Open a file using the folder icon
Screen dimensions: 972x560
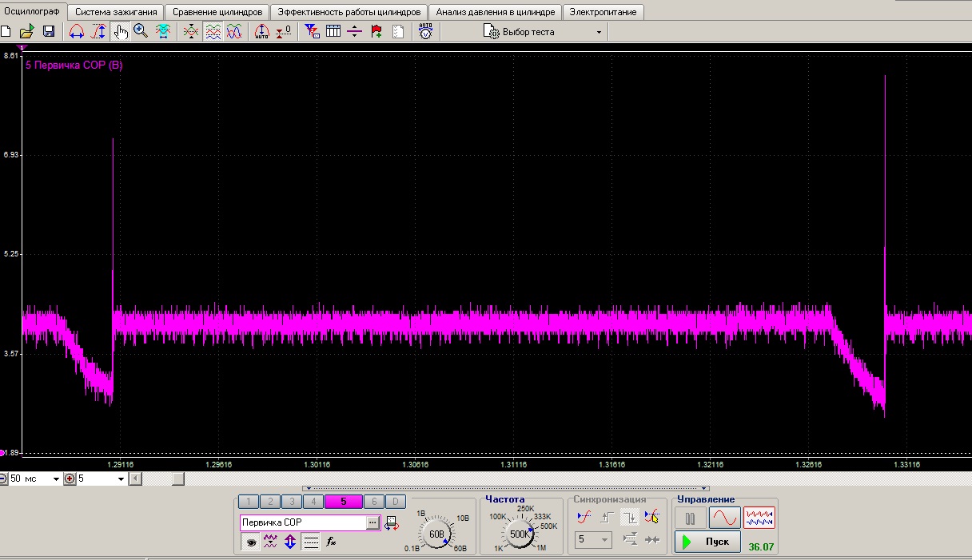26,32
